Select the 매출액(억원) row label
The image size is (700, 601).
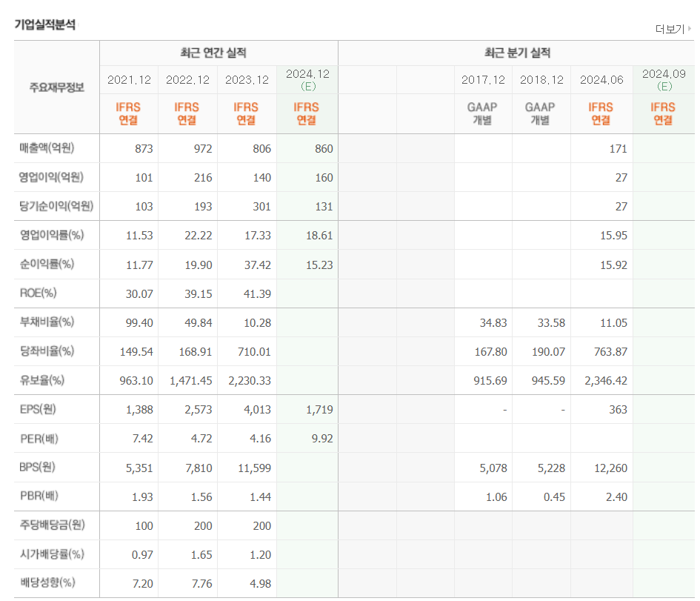47,148
